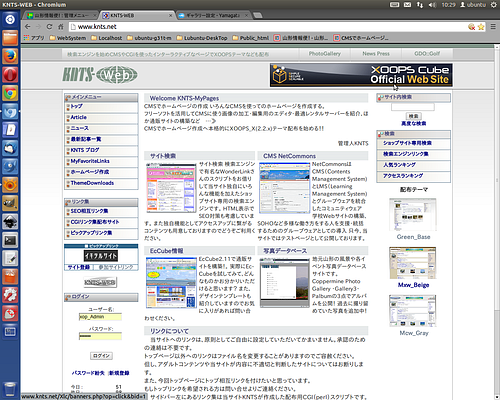This screenshot has width=500, height=400.
Task: Open the Public_html bookmarks folder
Action: tap(250, 38)
